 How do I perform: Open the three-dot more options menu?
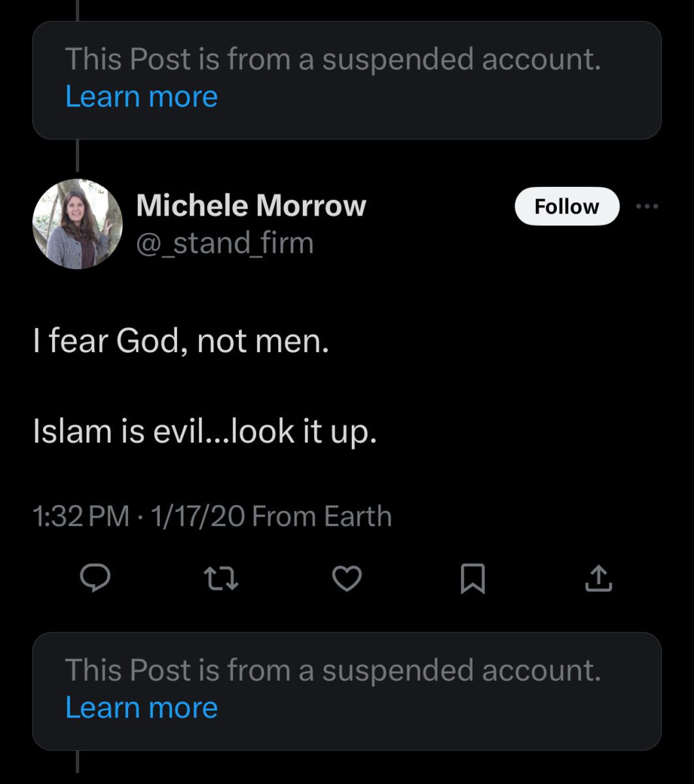tap(647, 206)
